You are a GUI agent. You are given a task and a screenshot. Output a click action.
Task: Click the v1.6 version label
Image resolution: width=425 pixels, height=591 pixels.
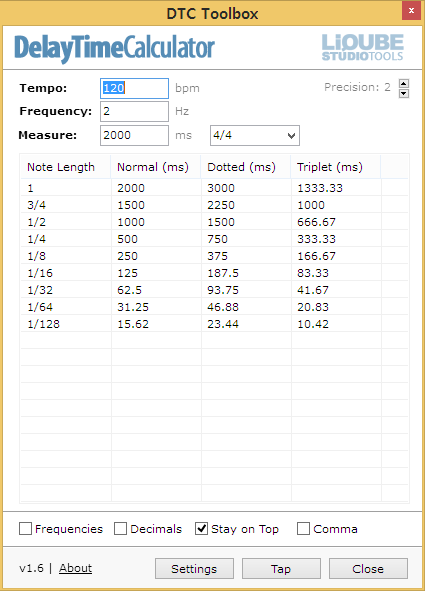pos(31,568)
